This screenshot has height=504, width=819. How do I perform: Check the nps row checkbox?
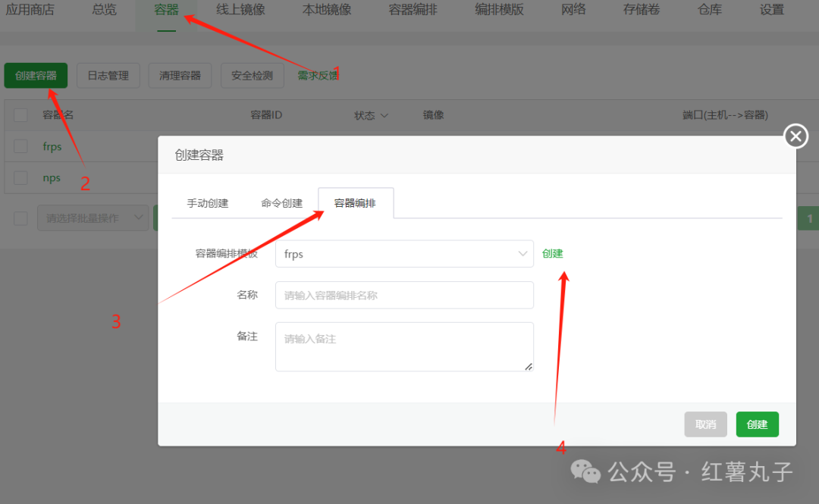click(20, 177)
